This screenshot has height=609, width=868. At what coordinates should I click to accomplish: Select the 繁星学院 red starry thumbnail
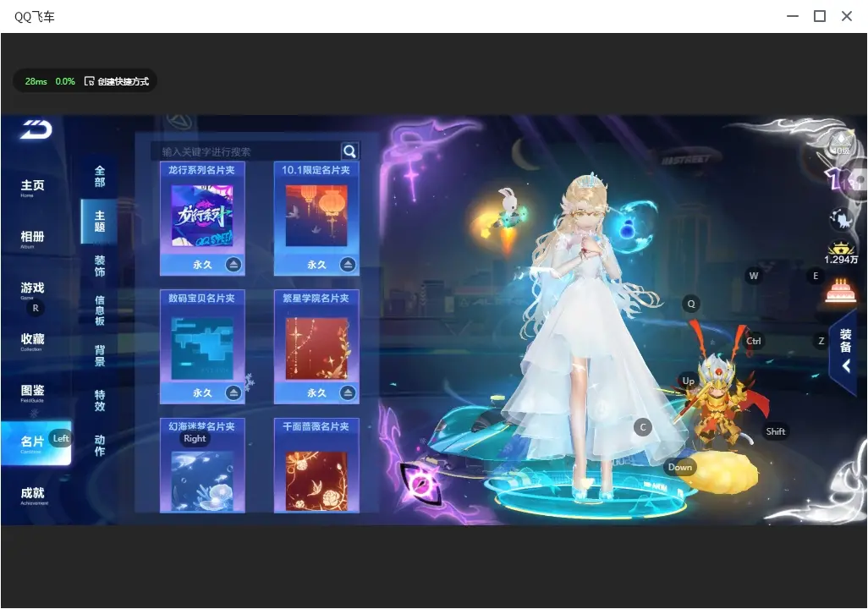point(316,348)
